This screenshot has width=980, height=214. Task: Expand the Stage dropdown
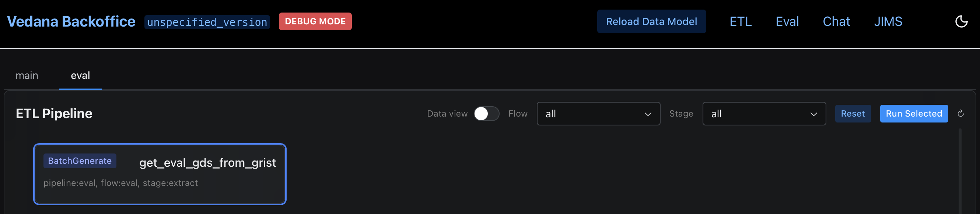tap(763, 114)
